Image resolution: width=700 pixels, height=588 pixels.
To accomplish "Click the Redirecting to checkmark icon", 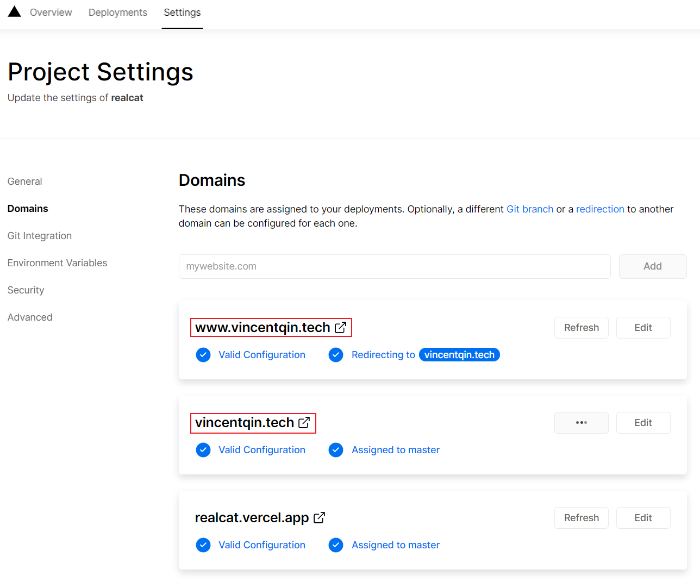I will pyautogui.click(x=336, y=355).
